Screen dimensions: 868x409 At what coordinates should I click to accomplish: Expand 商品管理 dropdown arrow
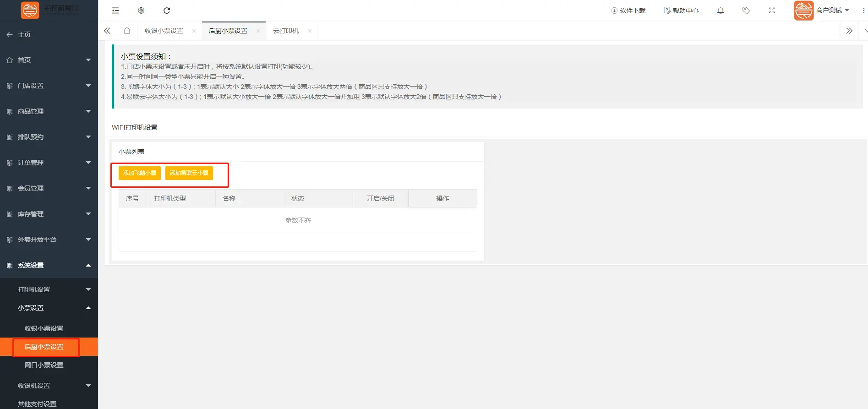pos(88,111)
